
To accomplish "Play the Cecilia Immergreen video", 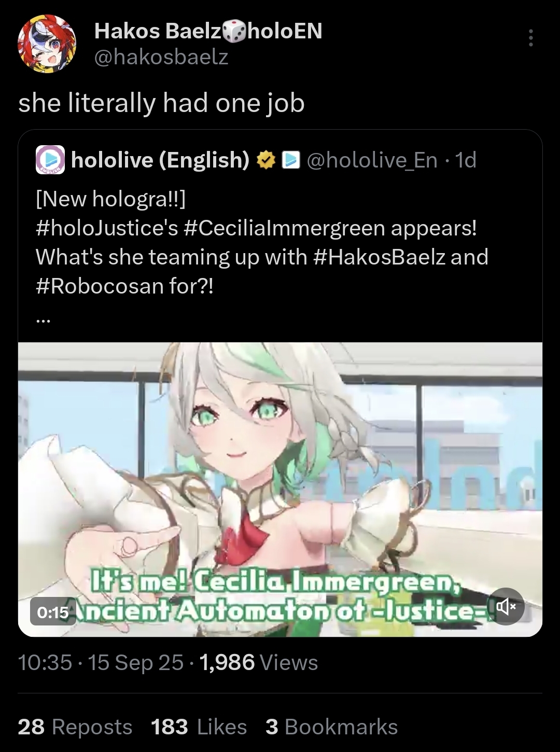I will click(x=280, y=490).
